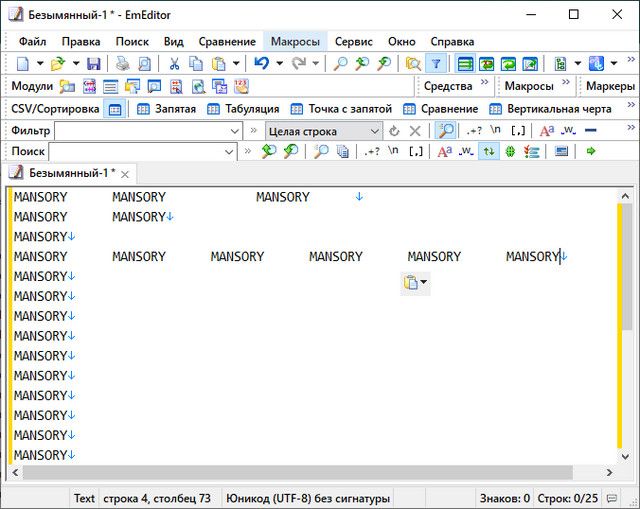
Task: Click the paste options clipboard icon
Action: tap(410, 283)
